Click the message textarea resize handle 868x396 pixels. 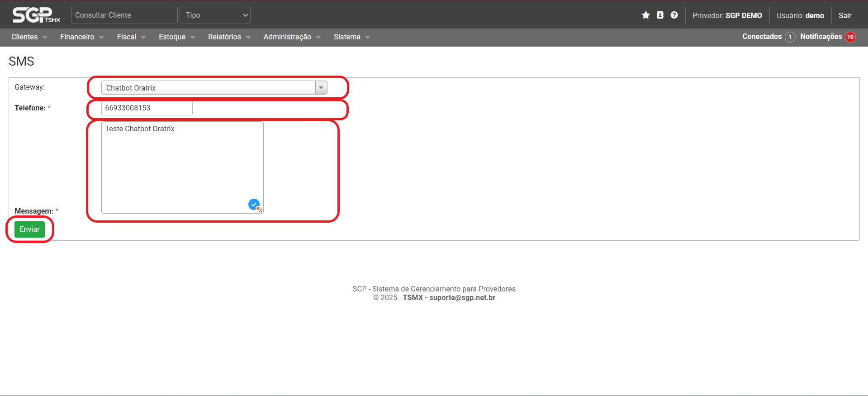point(261,210)
